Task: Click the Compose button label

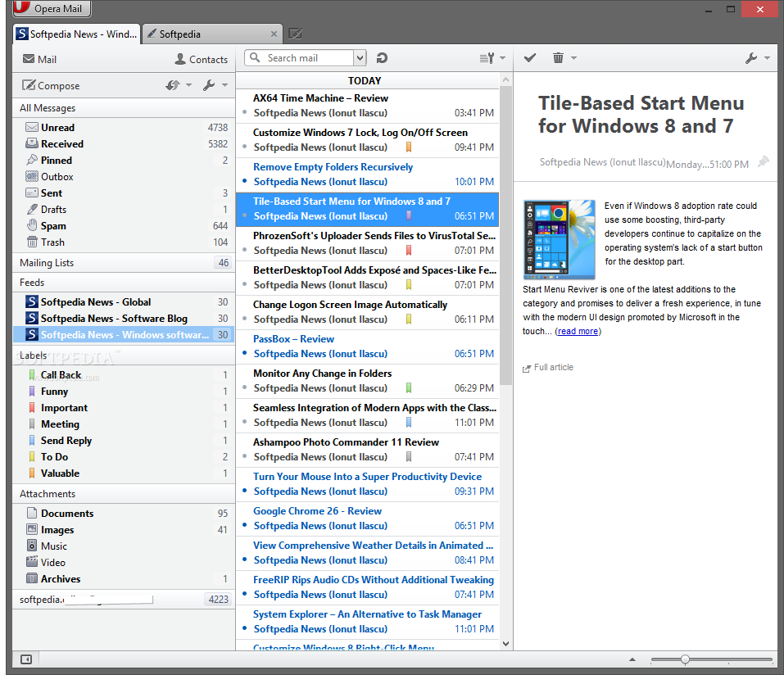Action: tap(58, 85)
